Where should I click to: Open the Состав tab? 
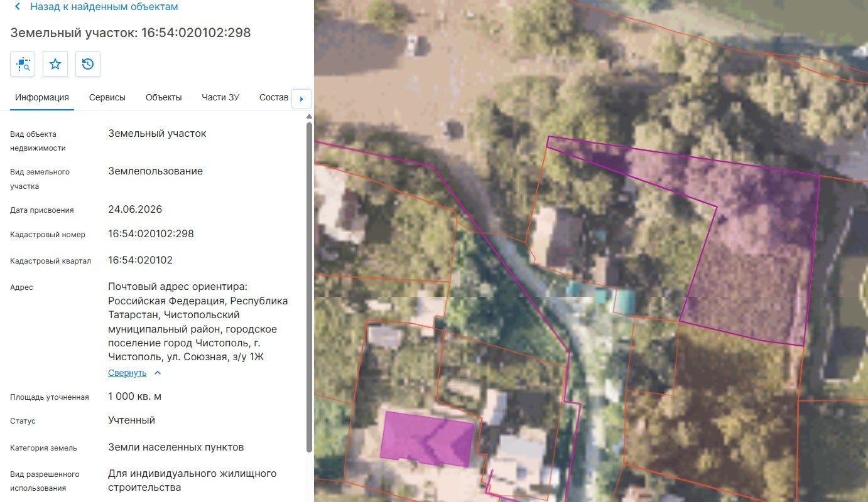pyautogui.click(x=274, y=98)
